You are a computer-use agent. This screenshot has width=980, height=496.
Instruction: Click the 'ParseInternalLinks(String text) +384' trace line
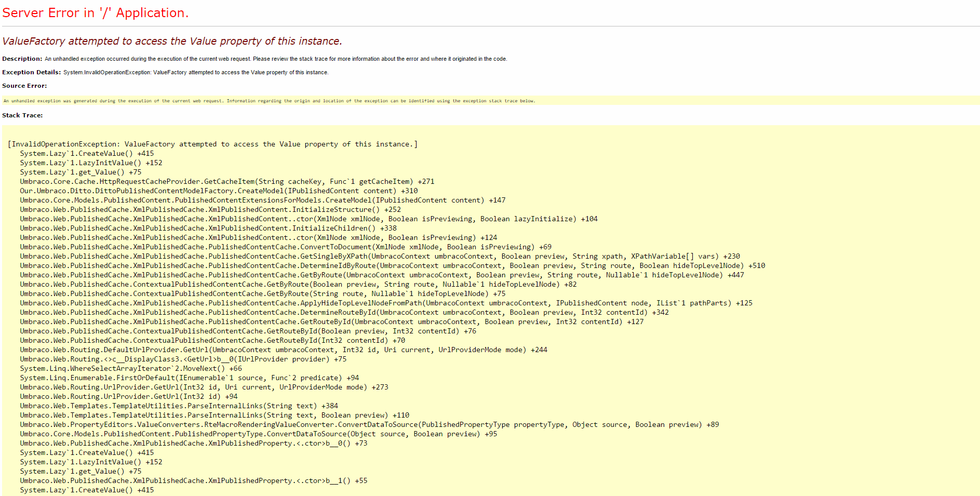[179, 406]
